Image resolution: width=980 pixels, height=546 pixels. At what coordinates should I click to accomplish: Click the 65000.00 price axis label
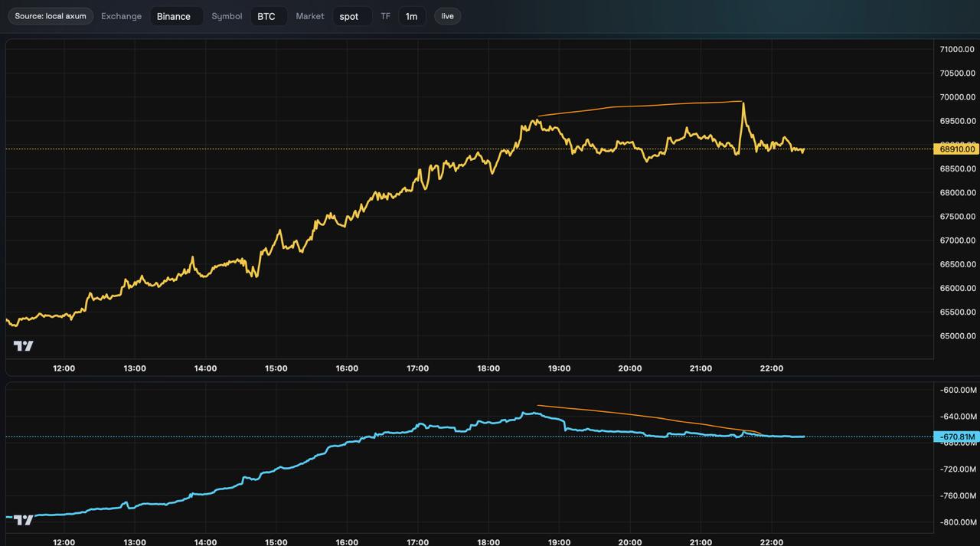coord(957,336)
